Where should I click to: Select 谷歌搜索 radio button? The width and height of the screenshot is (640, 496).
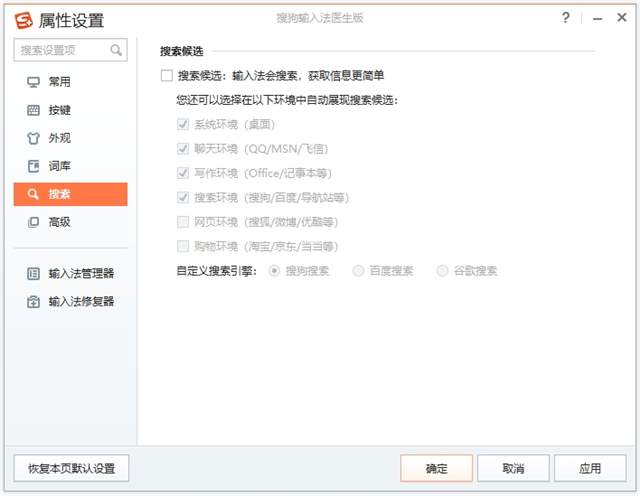(x=442, y=271)
